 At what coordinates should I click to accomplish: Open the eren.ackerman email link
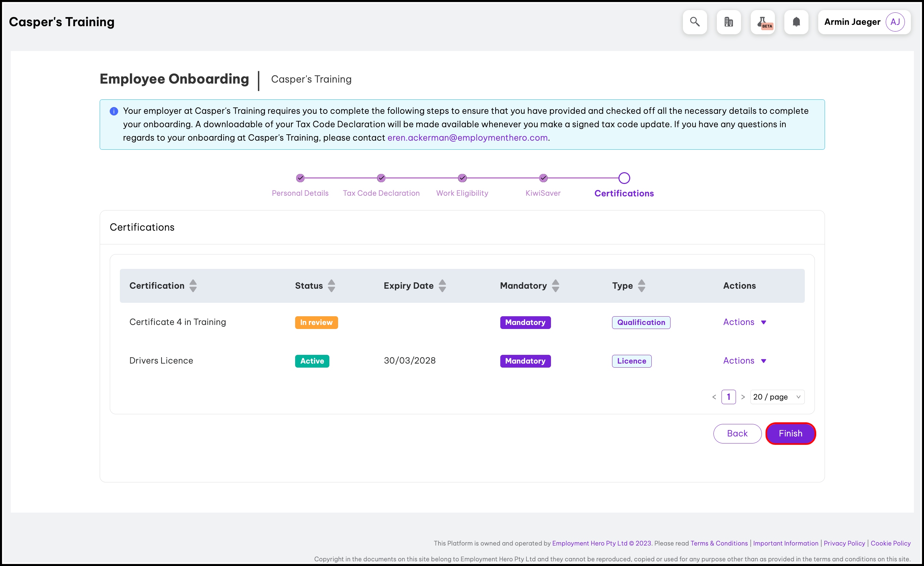pyautogui.click(x=467, y=138)
